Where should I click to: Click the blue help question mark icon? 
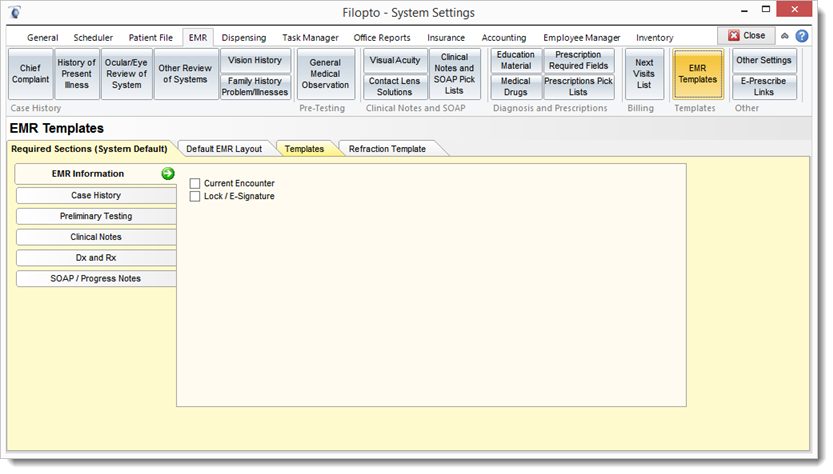[x=802, y=36]
